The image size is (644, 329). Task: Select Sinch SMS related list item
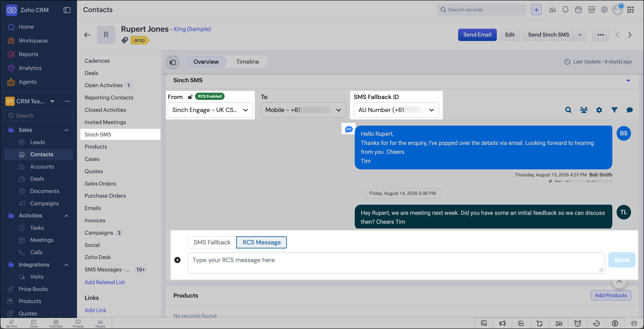[x=120, y=134]
